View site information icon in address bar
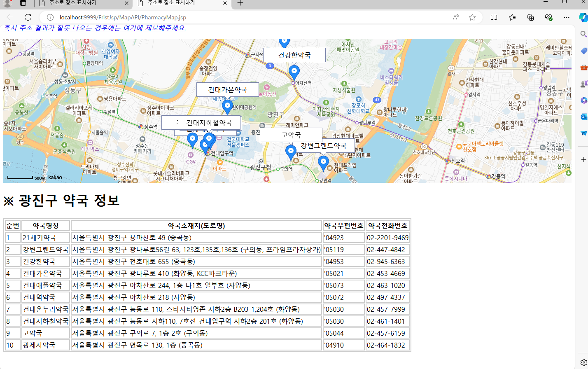Screen dimensions: 588x369 click(x=50, y=17)
